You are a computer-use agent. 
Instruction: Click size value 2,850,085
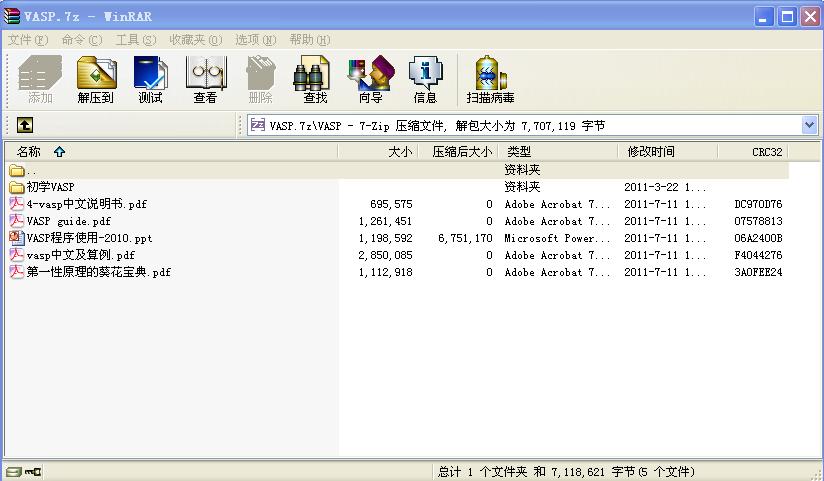coord(385,255)
